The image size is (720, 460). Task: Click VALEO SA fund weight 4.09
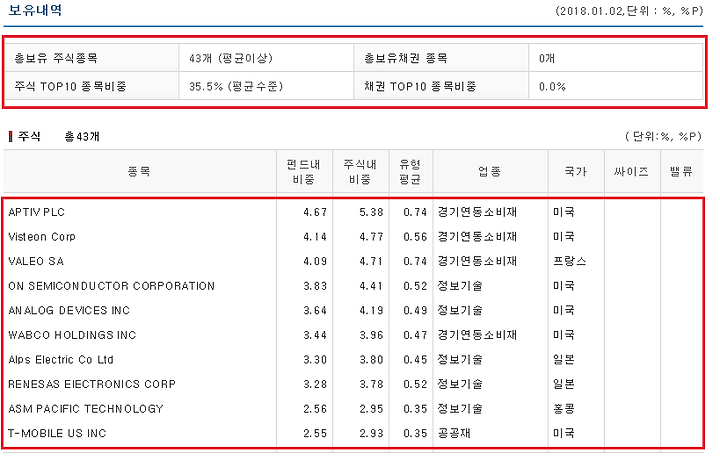pos(315,261)
